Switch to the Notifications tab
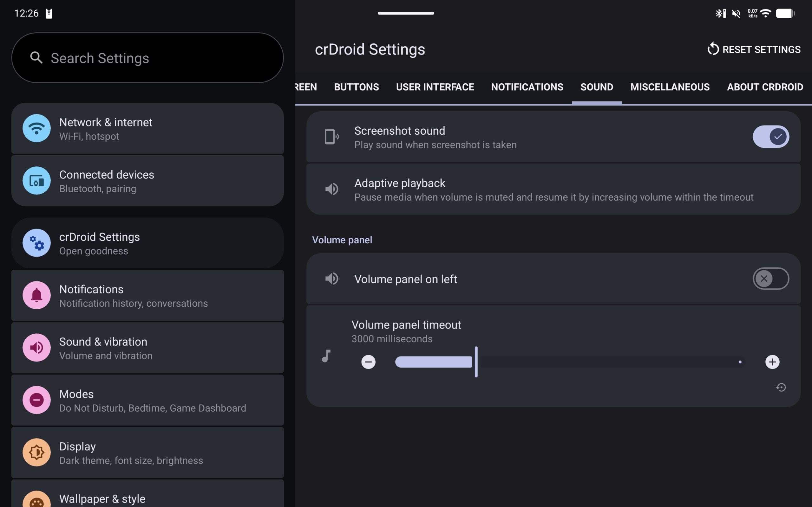 tap(527, 87)
